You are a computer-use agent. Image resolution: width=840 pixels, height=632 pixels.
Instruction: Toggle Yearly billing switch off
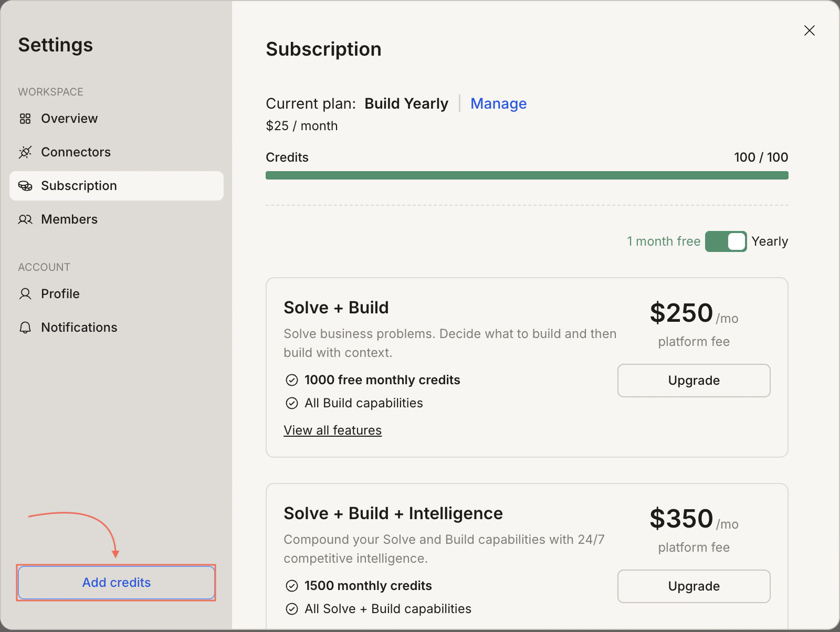click(726, 241)
